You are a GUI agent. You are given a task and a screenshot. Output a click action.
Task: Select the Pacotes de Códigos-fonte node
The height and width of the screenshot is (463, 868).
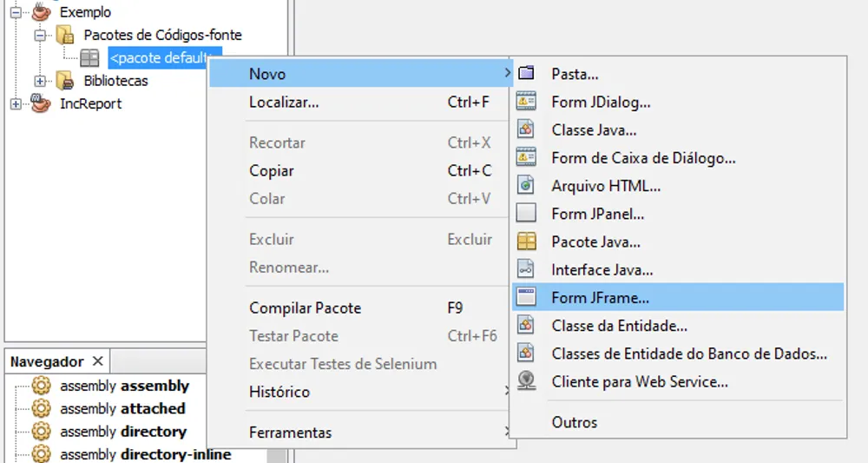pyautogui.click(x=162, y=36)
